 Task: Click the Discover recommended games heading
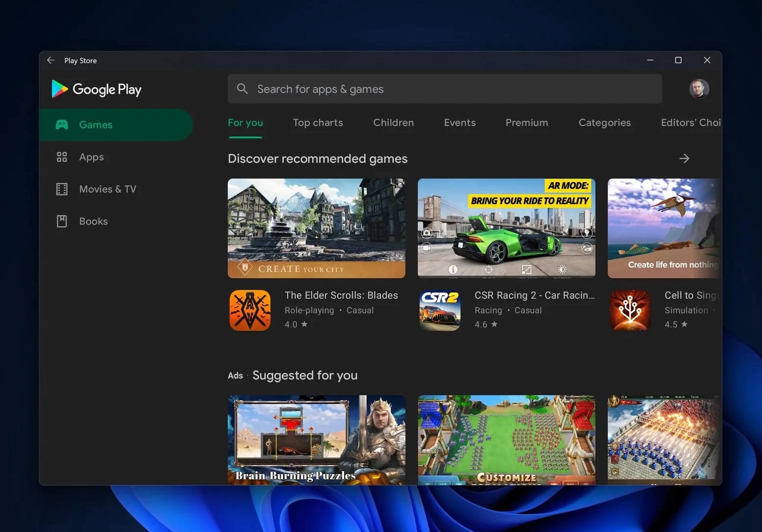pos(317,158)
